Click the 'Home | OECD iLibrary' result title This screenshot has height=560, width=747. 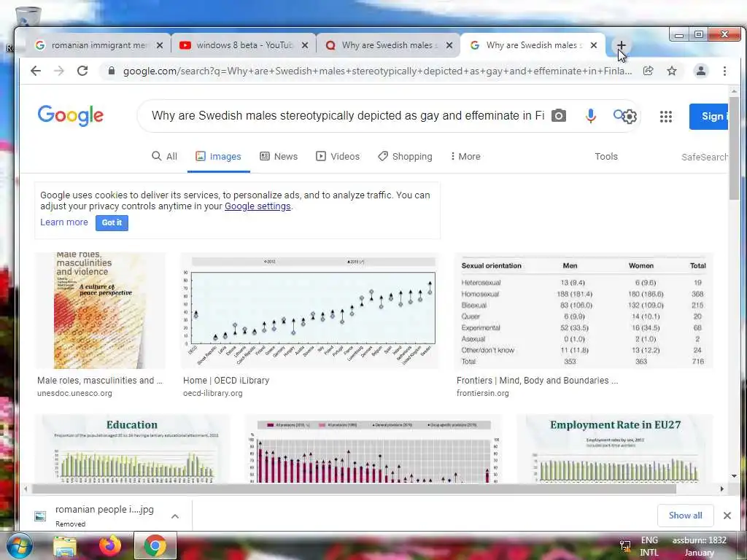226,381
